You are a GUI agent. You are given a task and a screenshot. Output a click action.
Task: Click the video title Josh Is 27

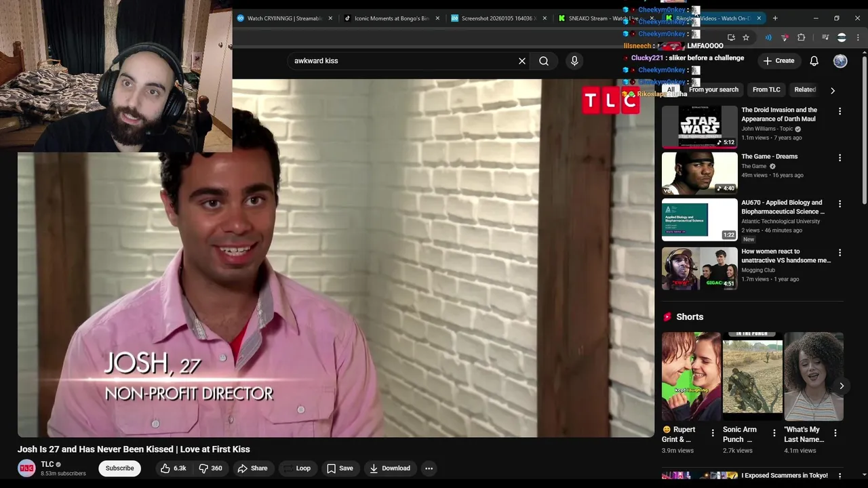[x=134, y=449]
